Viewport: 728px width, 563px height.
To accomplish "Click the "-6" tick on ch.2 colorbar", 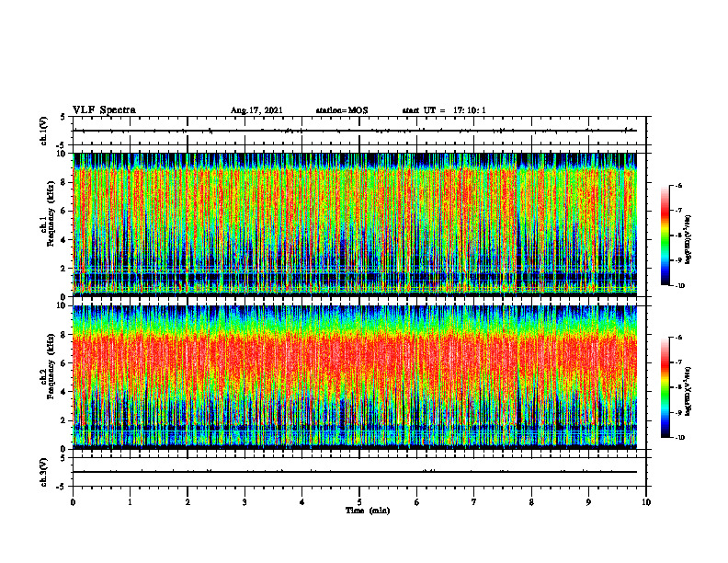I will tap(679, 338).
